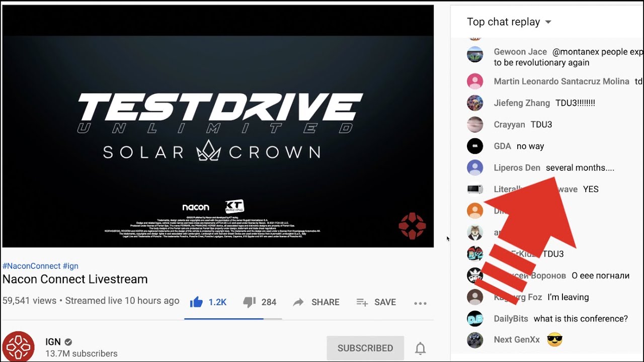This screenshot has height=362, width=644.
Task: Click the SAVE label
Action: click(x=385, y=302)
